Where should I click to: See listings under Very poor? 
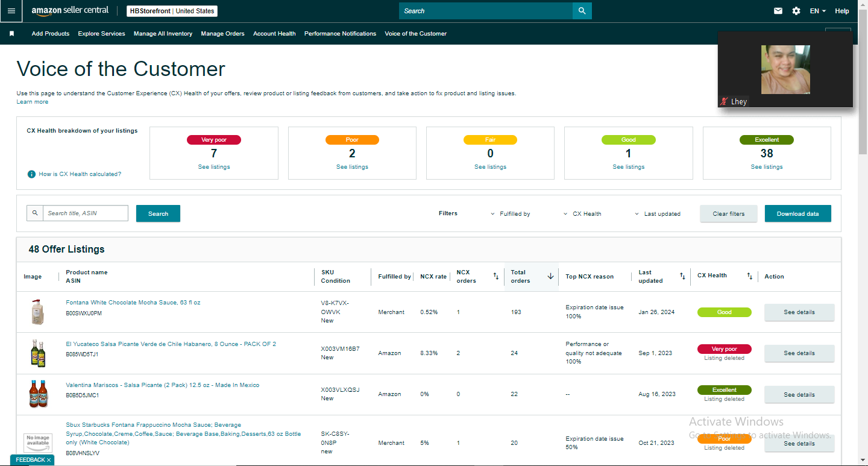point(214,167)
